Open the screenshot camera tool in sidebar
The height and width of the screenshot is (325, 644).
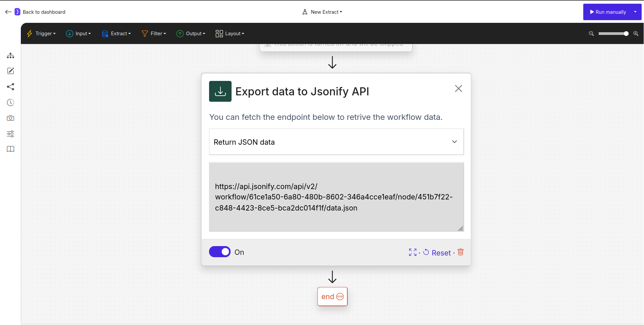point(10,118)
